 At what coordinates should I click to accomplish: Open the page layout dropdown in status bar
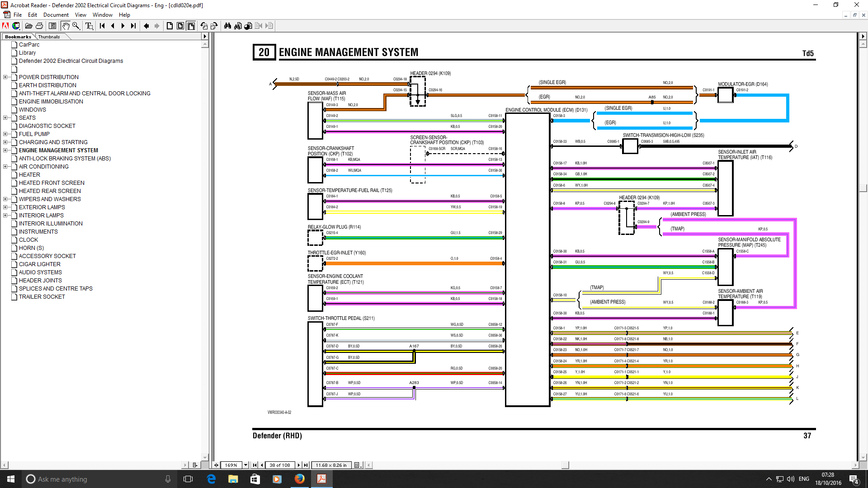[357, 465]
